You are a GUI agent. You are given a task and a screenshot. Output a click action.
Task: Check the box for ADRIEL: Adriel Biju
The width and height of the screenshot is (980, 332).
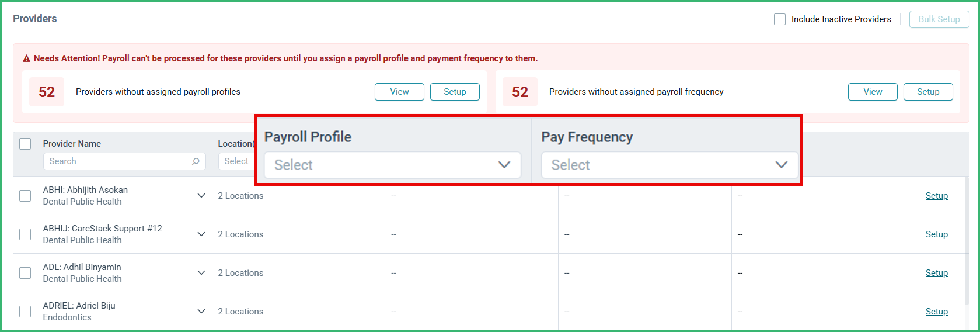point(25,312)
